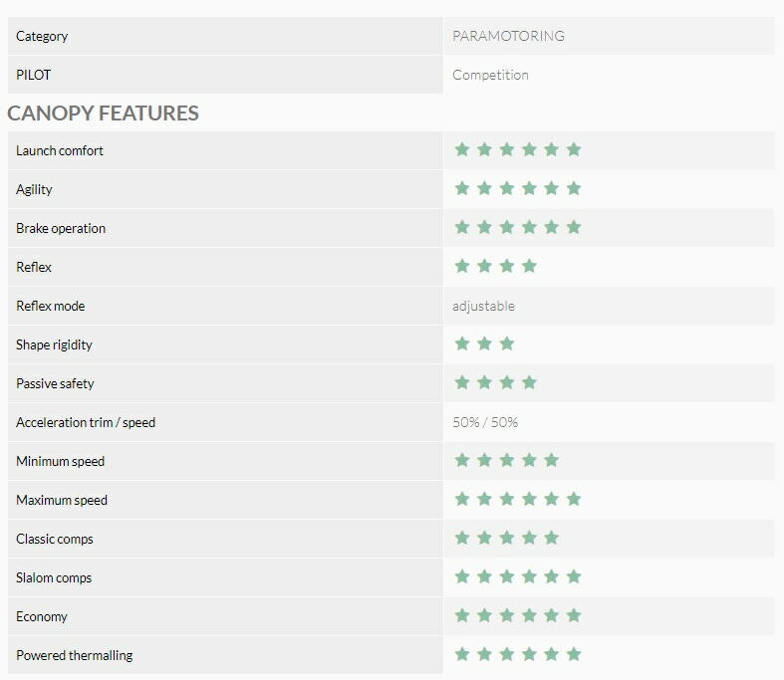Click the second star in Brake operation row

click(x=484, y=227)
